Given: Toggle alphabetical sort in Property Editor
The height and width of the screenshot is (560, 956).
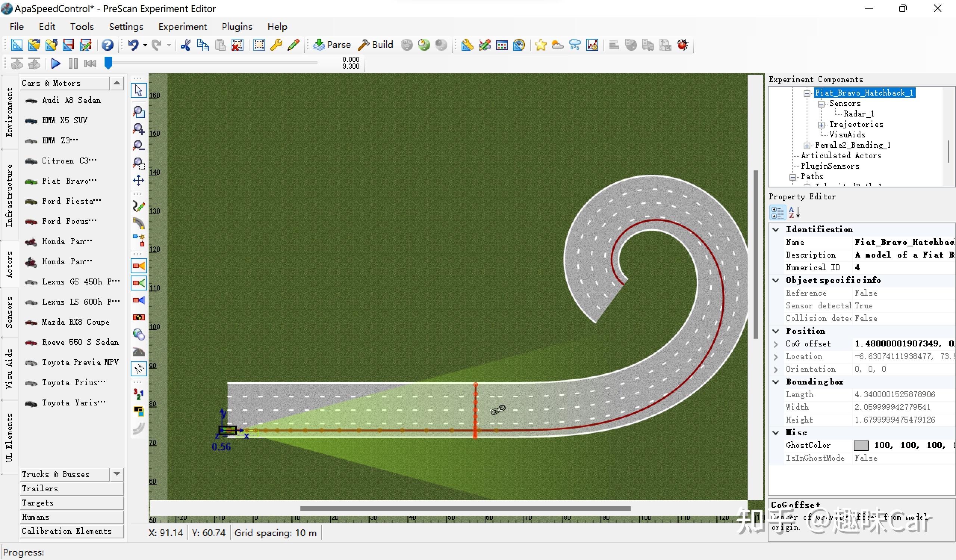Looking at the screenshot, I should 794,213.
